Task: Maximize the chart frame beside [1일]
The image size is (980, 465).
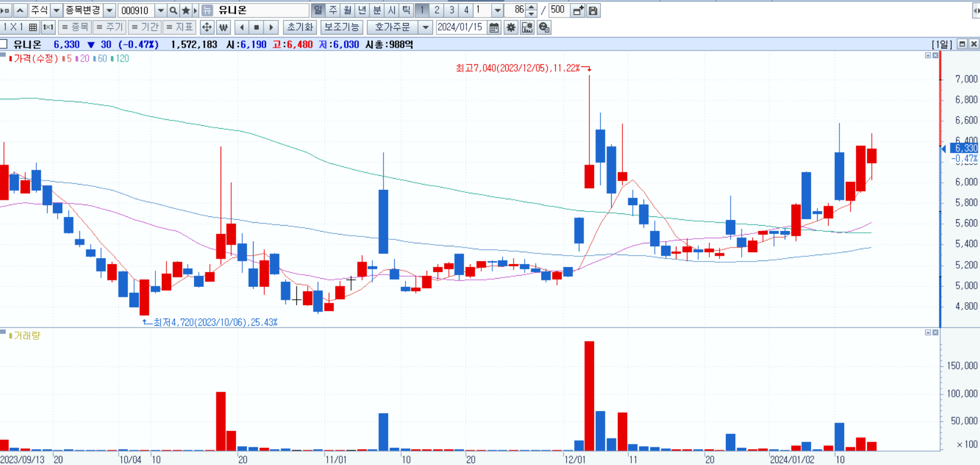Action: click(x=962, y=44)
